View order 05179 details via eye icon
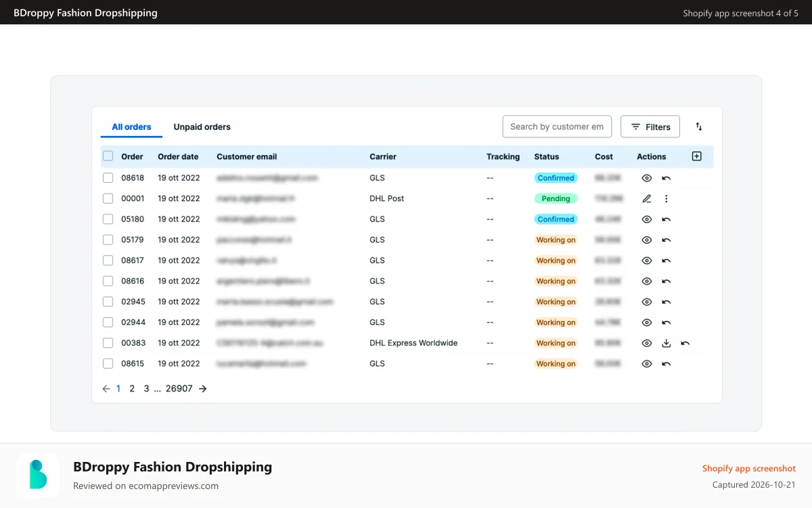Viewport: 812px width, 508px height. tap(647, 240)
